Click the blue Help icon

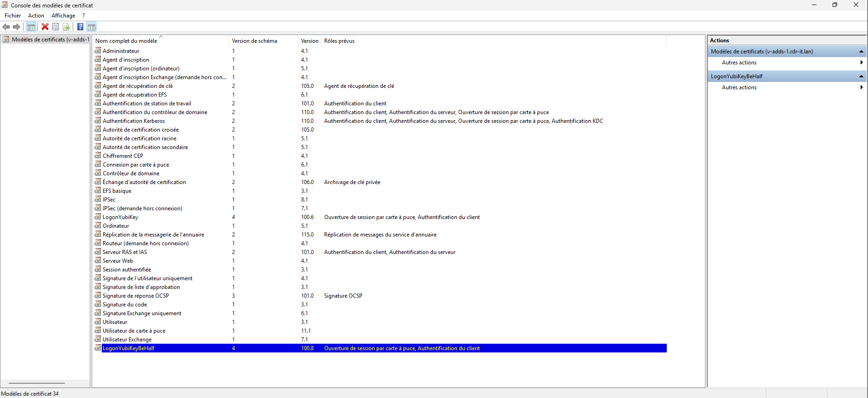click(80, 27)
